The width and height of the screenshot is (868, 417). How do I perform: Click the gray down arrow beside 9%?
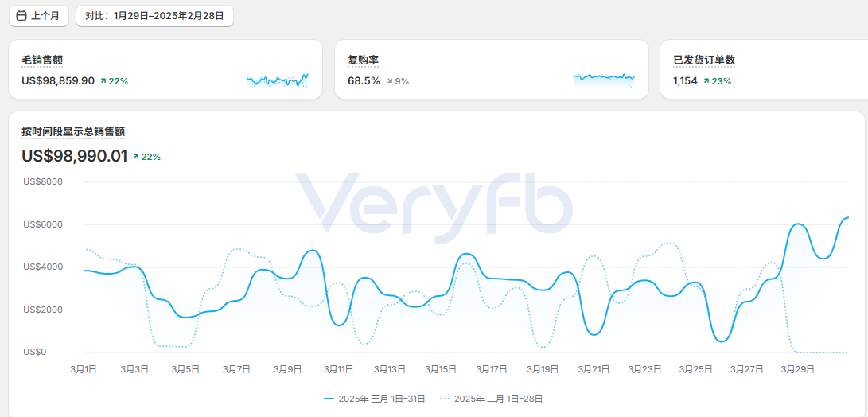click(389, 81)
